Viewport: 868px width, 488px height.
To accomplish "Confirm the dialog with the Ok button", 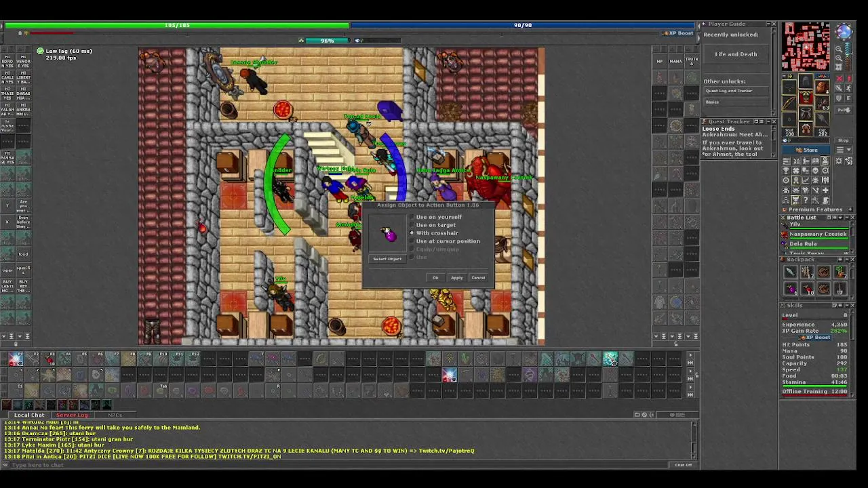I will 435,278.
